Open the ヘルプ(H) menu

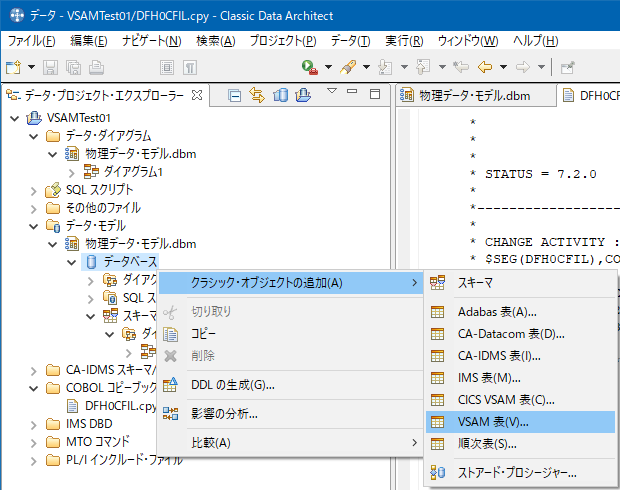[x=536, y=41]
